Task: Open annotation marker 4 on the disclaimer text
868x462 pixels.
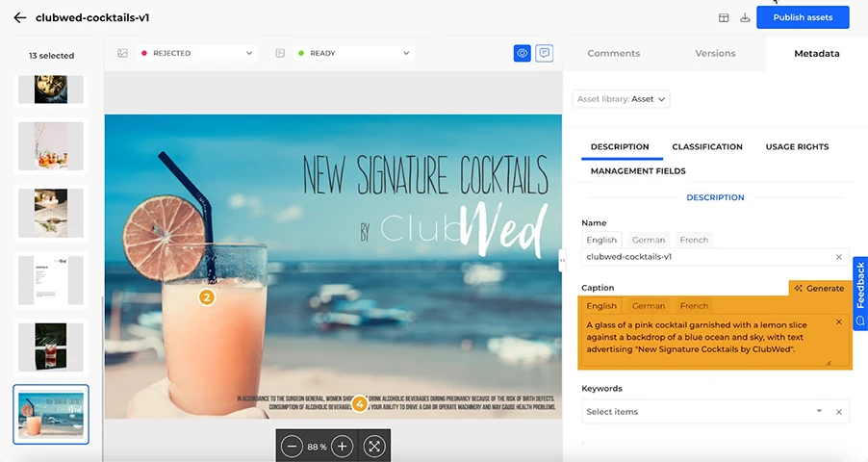Action: (359, 404)
